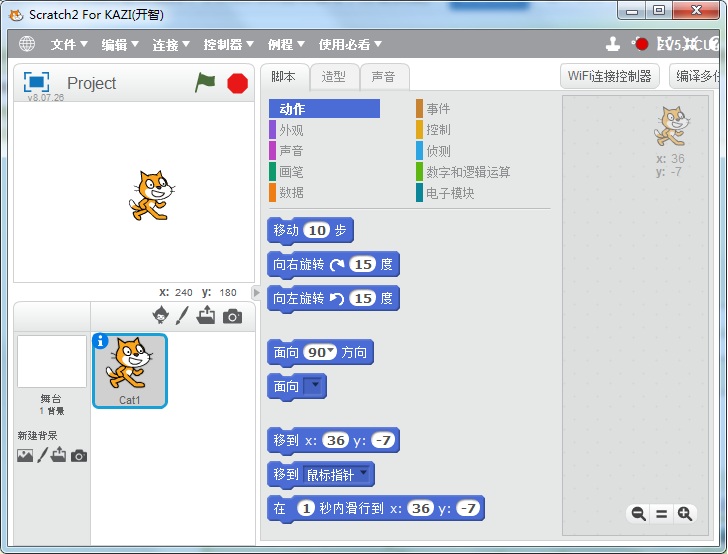Stop project with red octagon
728x554 pixels.
(237, 84)
